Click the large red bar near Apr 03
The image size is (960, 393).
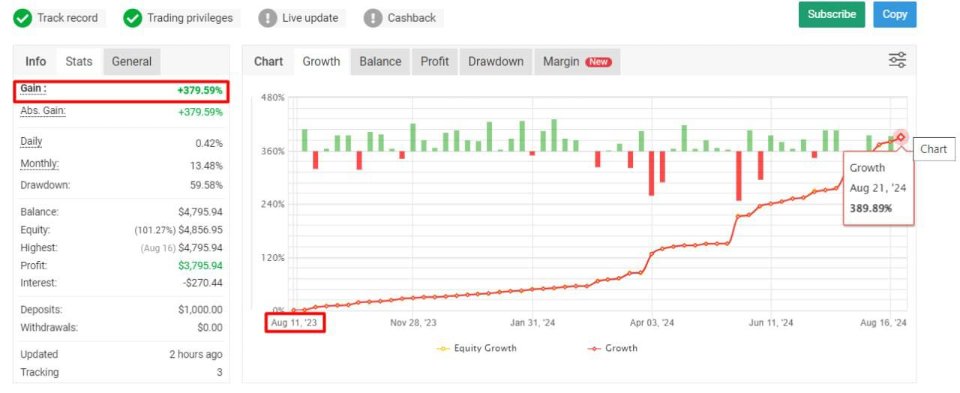651,173
